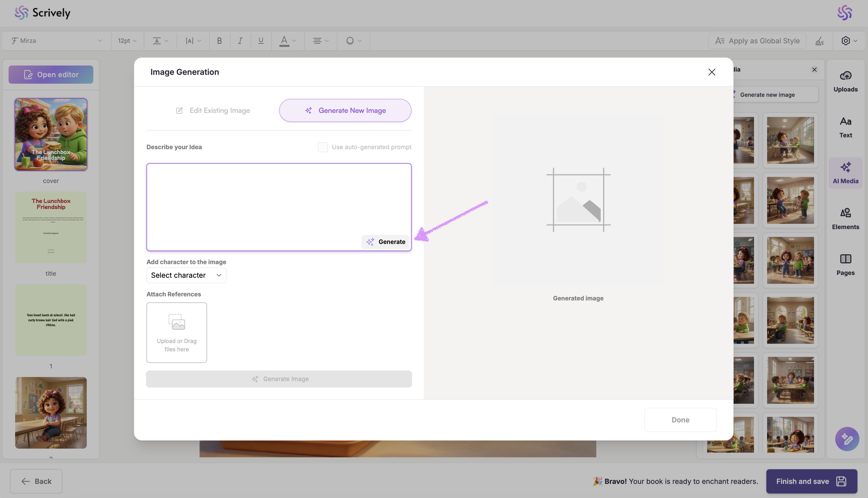868x498 pixels.
Task: Select the Generate New Image tab
Action: coord(345,110)
